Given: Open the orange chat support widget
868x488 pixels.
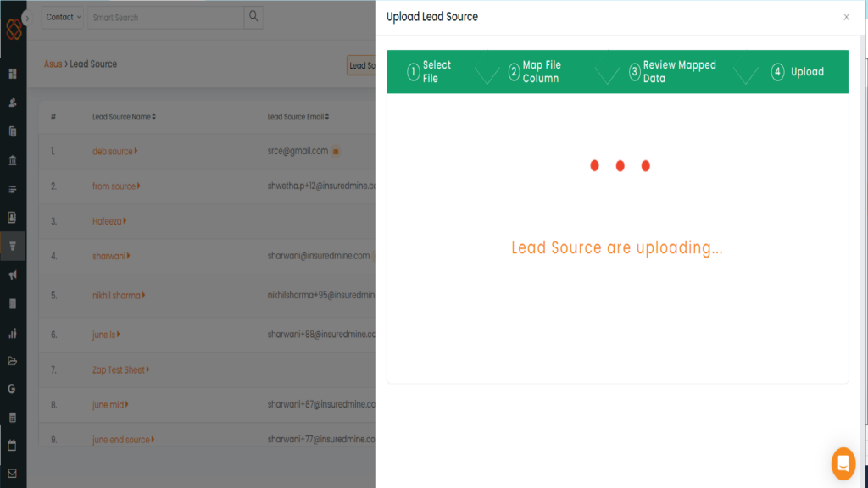Looking at the screenshot, I should tap(843, 463).
